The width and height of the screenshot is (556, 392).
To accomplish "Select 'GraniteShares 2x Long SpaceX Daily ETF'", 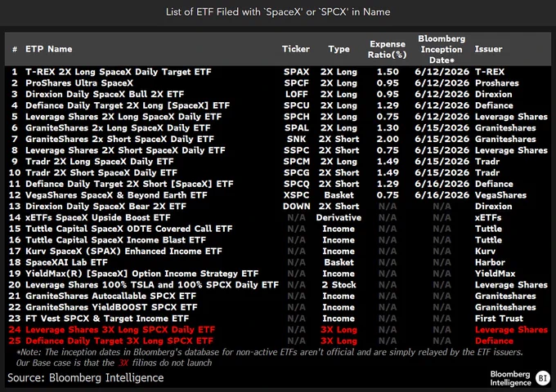I will (x=118, y=128).
